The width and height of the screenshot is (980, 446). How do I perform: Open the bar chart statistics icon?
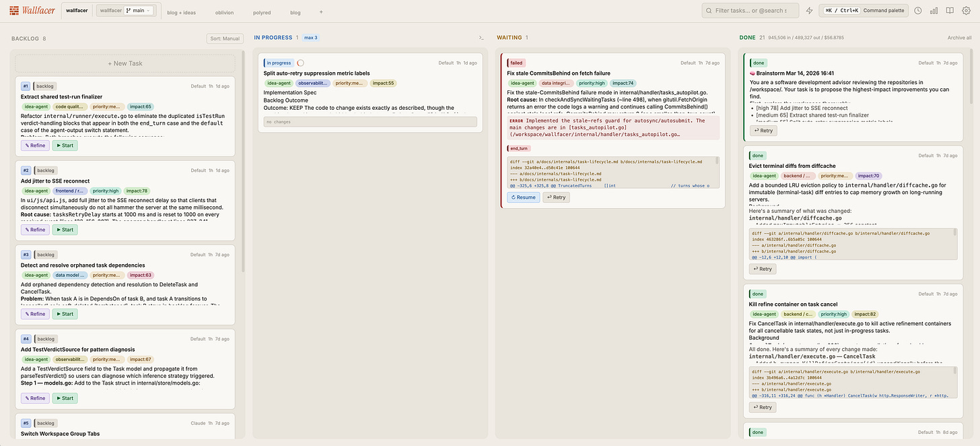pos(934,11)
